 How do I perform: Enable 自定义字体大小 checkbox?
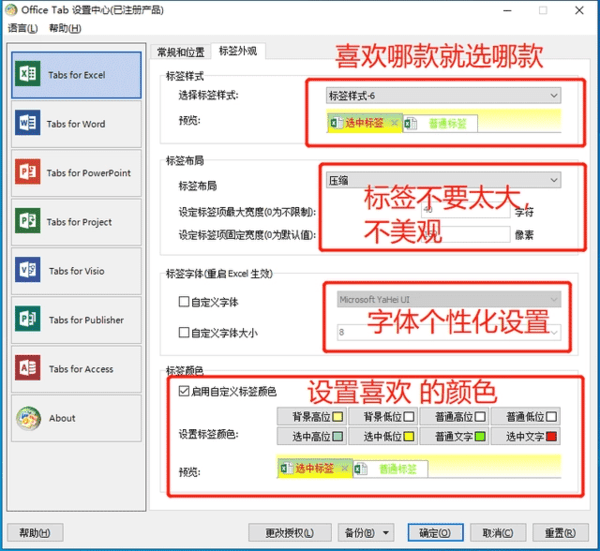(184, 332)
